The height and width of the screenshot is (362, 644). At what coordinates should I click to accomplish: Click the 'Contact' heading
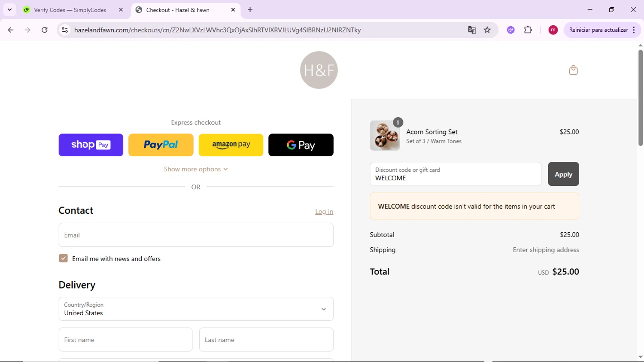(76, 210)
